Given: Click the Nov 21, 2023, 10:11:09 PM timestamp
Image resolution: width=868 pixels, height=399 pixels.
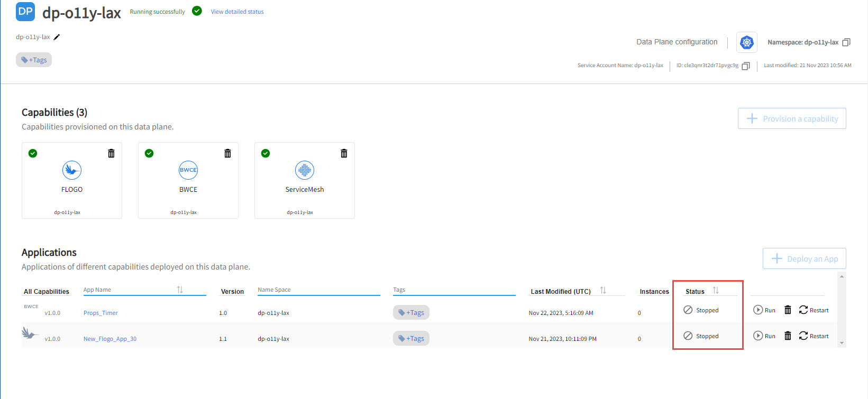Looking at the screenshot, I should coord(562,339).
